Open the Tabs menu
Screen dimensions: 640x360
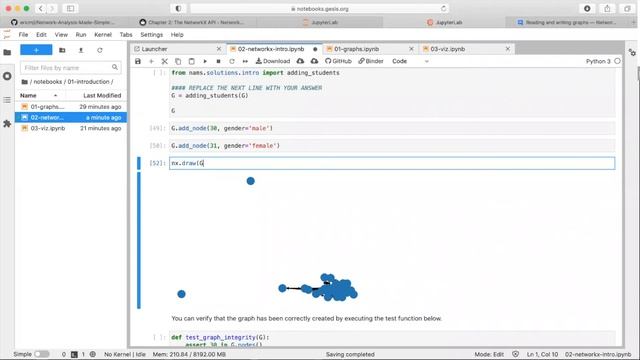pyautogui.click(x=126, y=35)
